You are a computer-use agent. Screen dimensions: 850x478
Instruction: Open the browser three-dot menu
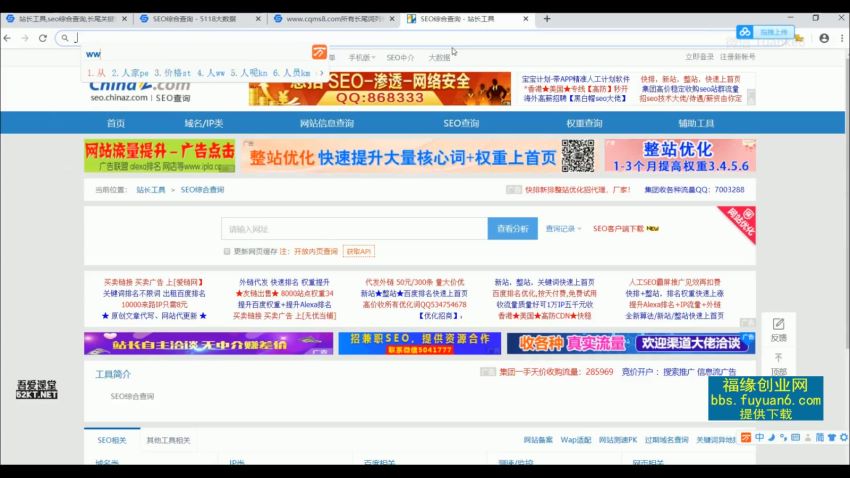coord(842,38)
